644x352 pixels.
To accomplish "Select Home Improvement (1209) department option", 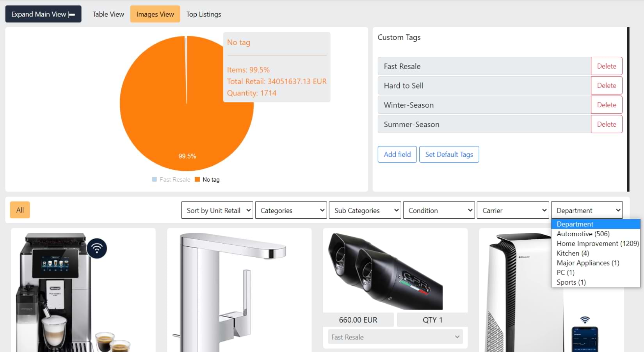I will (597, 244).
